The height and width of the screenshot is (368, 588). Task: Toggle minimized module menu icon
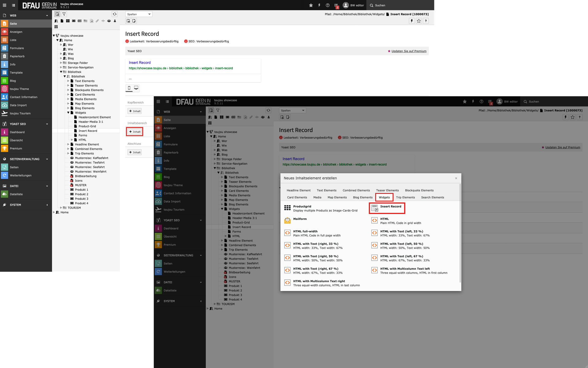(x=4, y=5)
